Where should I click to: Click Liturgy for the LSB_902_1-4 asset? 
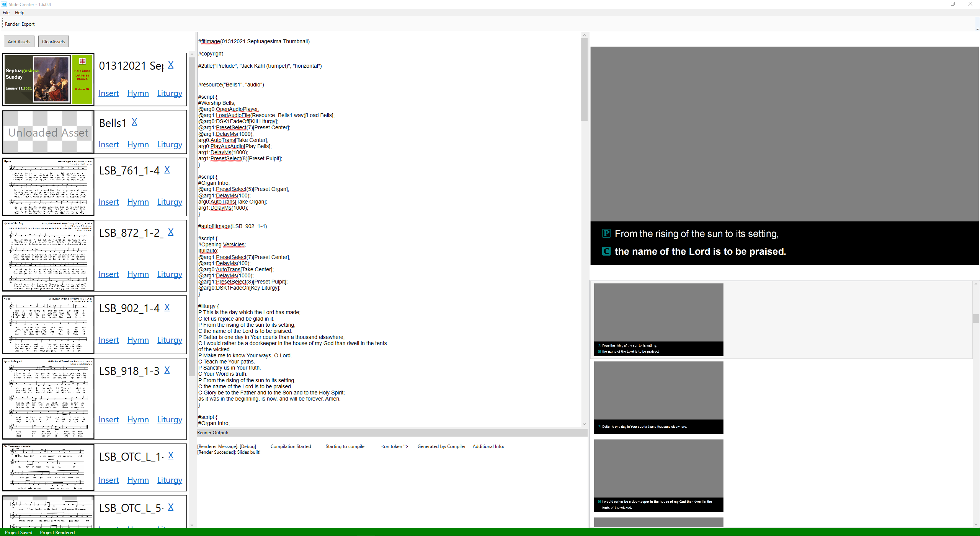point(170,340)
